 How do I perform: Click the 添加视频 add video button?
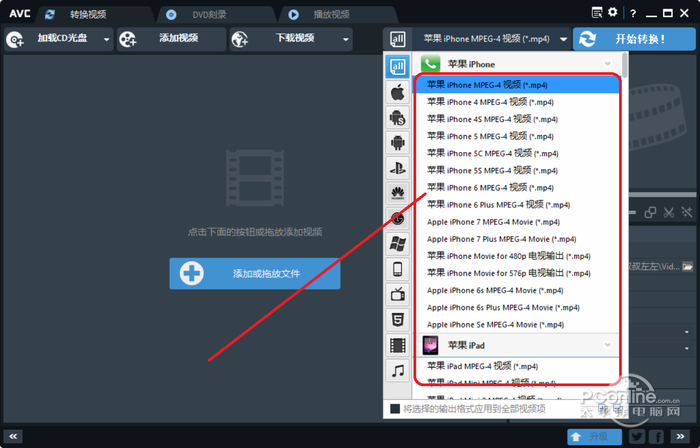click(x=171, y=39)
